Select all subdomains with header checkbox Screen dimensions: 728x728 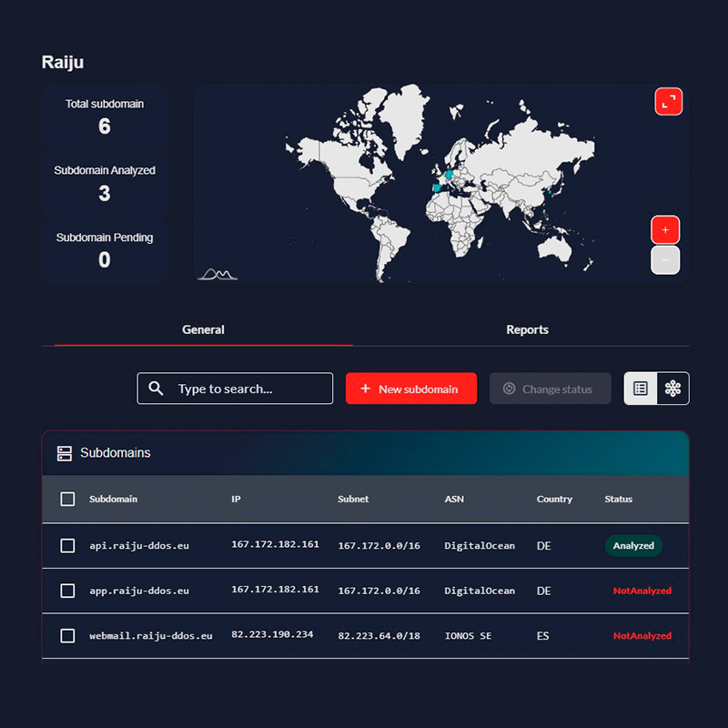67,499
